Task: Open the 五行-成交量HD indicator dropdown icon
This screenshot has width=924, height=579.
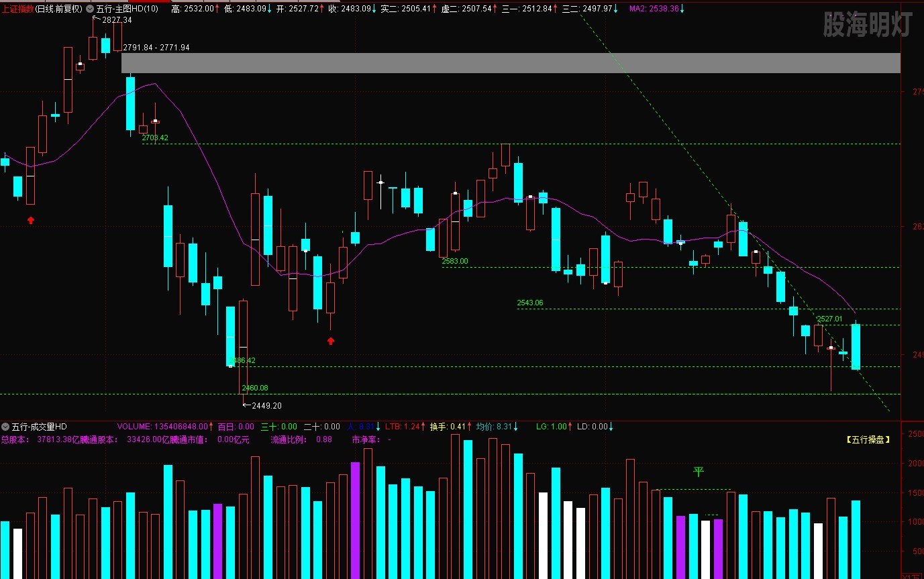Action: [x=5, y=427]
